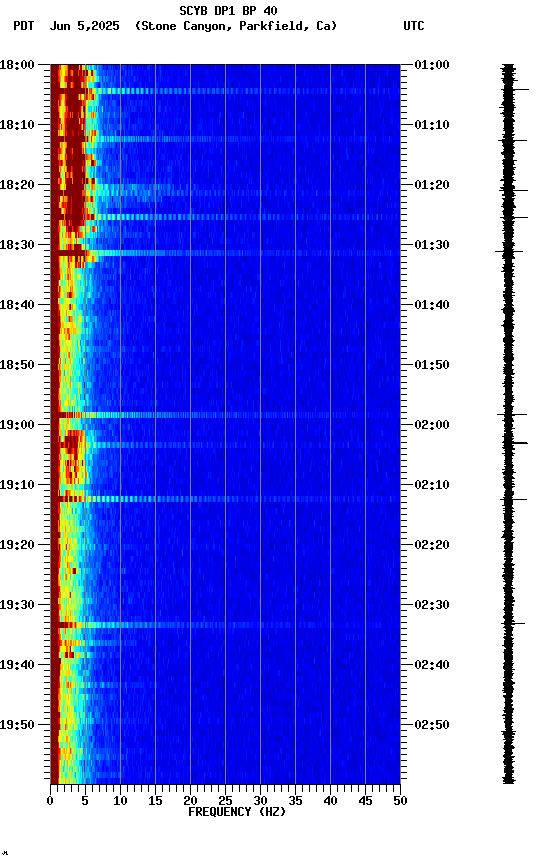
Task: Click the '40' frequency tick label
Action: 330,801
